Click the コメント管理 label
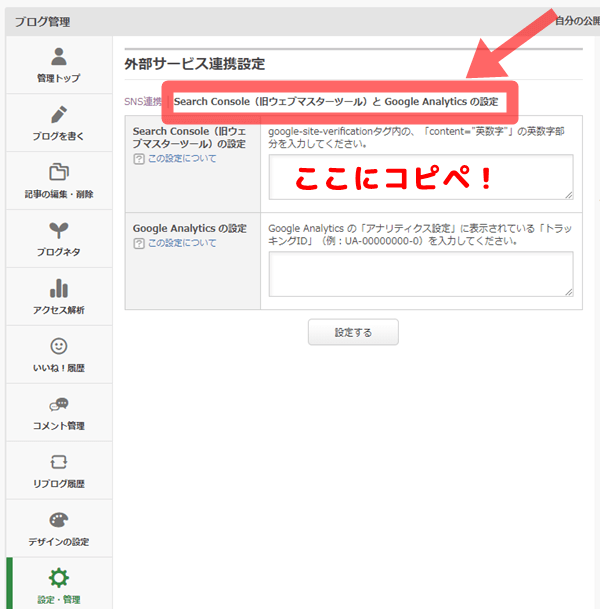The width and height of the screenshot is (600, 609). (x=59, y=426)
